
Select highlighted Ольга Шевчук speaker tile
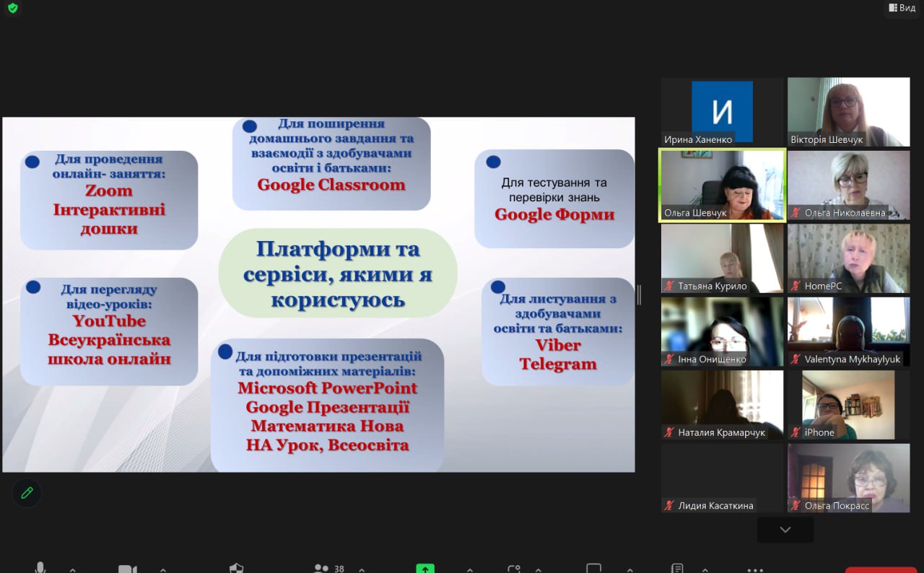[x=722, y=185]
